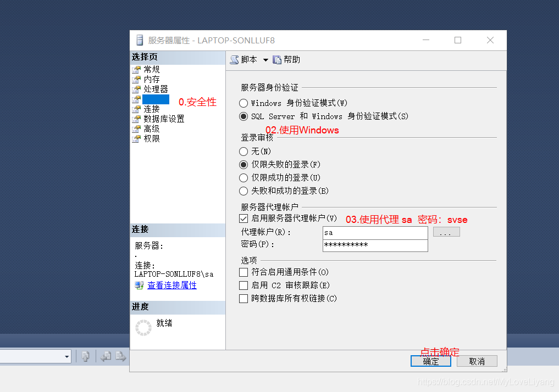This screenshot has width=559, height=392.
Task: Minimize the server properties dialog
Action: click(x=425, y=40)
